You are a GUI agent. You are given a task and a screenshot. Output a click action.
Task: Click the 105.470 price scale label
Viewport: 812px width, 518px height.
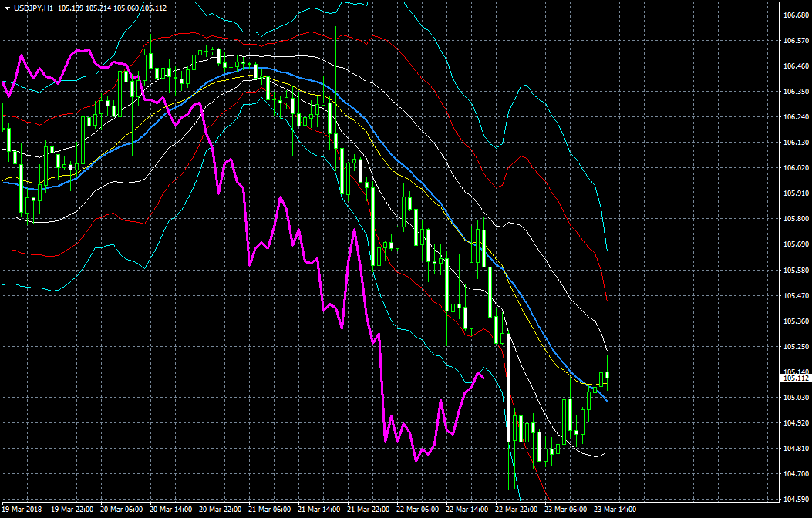(x=795, y=295)
